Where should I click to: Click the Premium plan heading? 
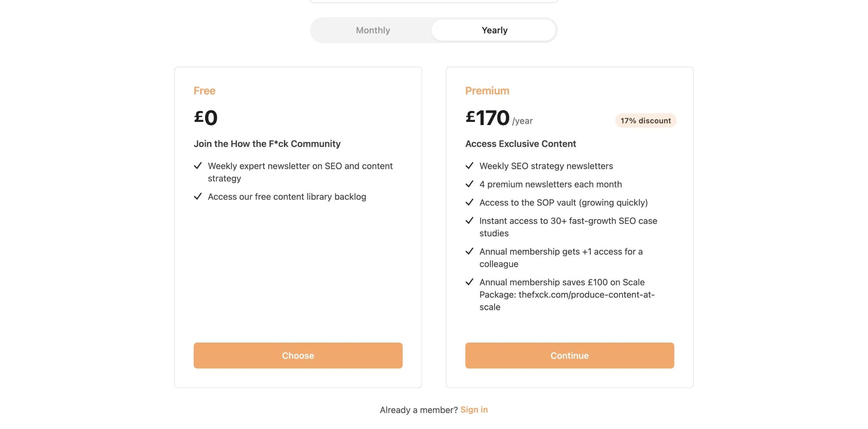pos(487,91)
